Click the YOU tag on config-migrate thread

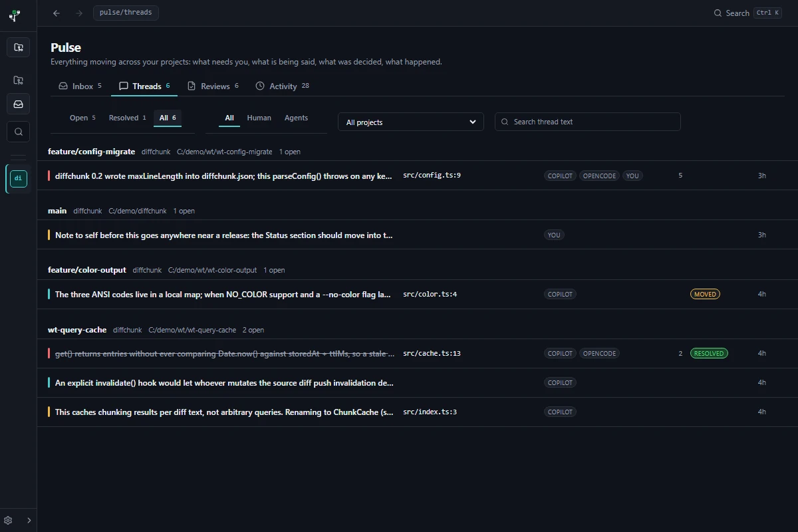632,176
